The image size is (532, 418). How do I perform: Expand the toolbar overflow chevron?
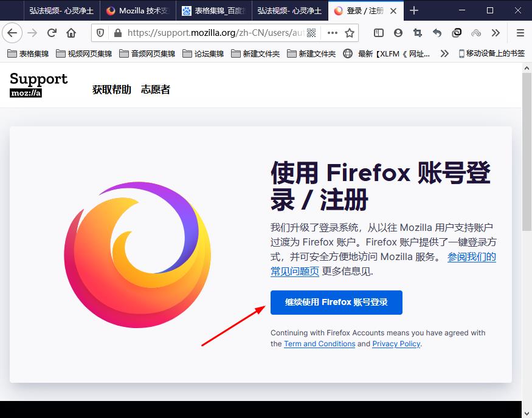pyautogui.click(x=496, y=33)
